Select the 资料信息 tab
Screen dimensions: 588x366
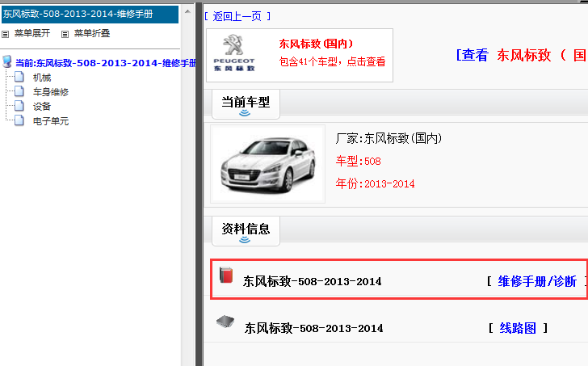pos(246,231)
